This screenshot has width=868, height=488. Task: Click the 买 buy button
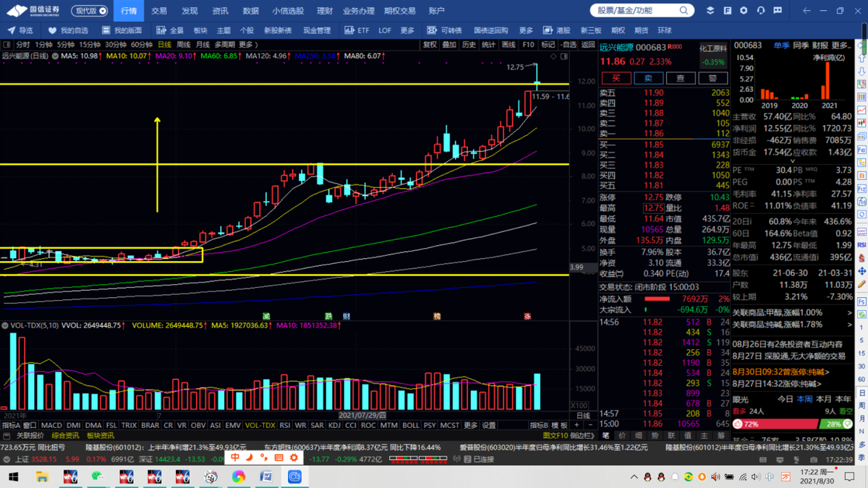(616, 78)
